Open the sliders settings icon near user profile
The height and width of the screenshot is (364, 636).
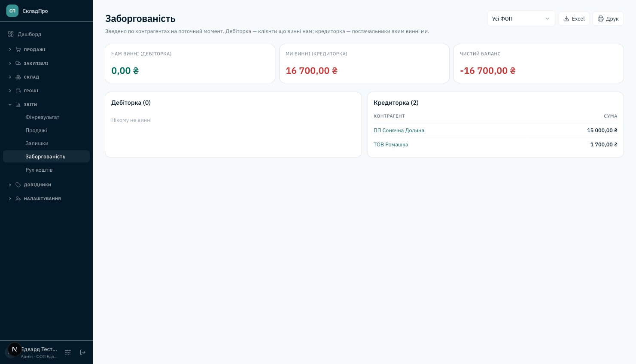[x=68, y=352]
